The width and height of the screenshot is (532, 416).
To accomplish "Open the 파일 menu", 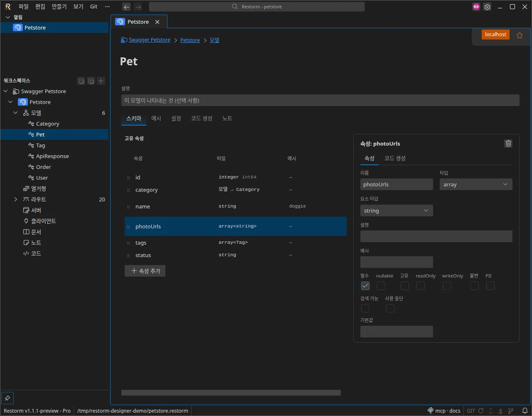I will coord(24,7).
